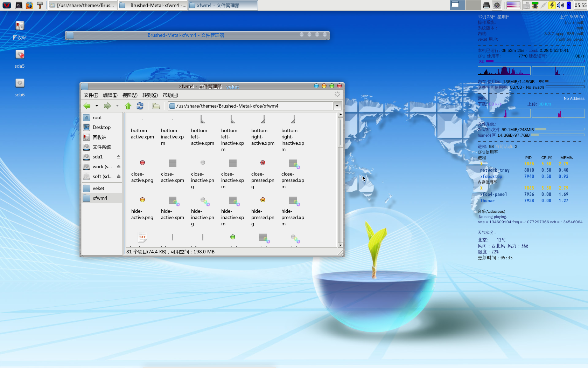Click the bottom-inactive.xpm file name
588x368 pixels.
(x=173, y=137)
